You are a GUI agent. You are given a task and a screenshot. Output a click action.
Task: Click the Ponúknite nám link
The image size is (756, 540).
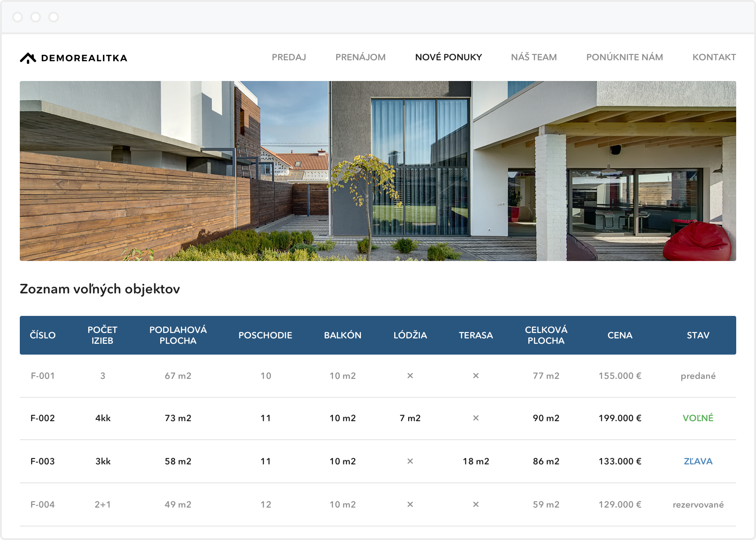pos(624,57)
